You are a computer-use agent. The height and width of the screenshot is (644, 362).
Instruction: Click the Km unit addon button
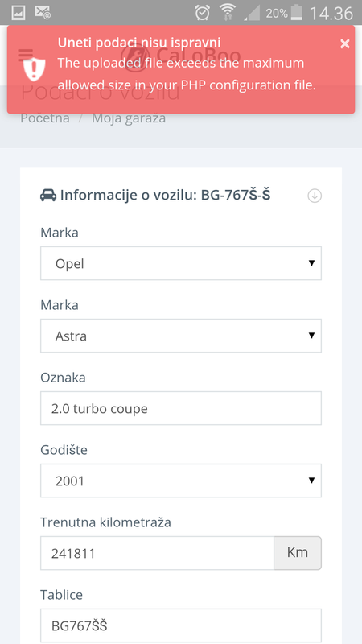point(298,553)
